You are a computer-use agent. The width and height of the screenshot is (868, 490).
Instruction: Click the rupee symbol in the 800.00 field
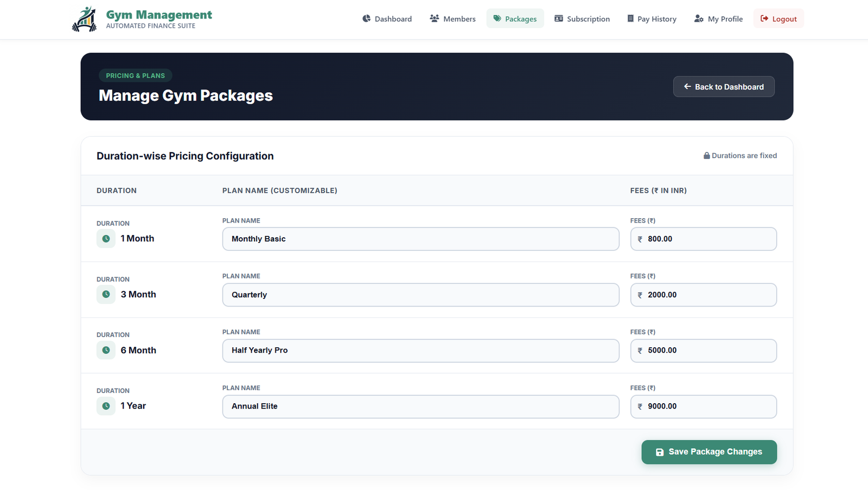click(640, 239)
